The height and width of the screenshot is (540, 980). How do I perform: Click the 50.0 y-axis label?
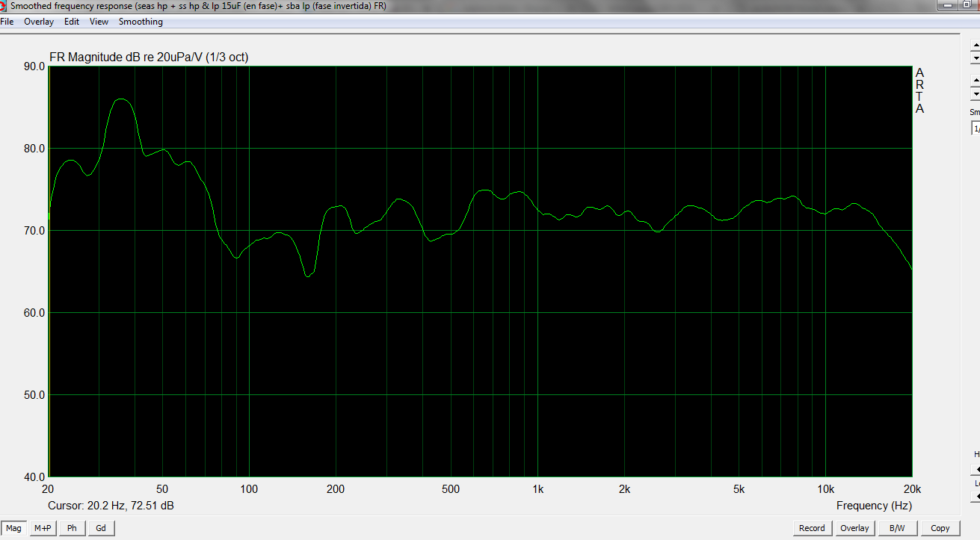(x=34, y=395)
